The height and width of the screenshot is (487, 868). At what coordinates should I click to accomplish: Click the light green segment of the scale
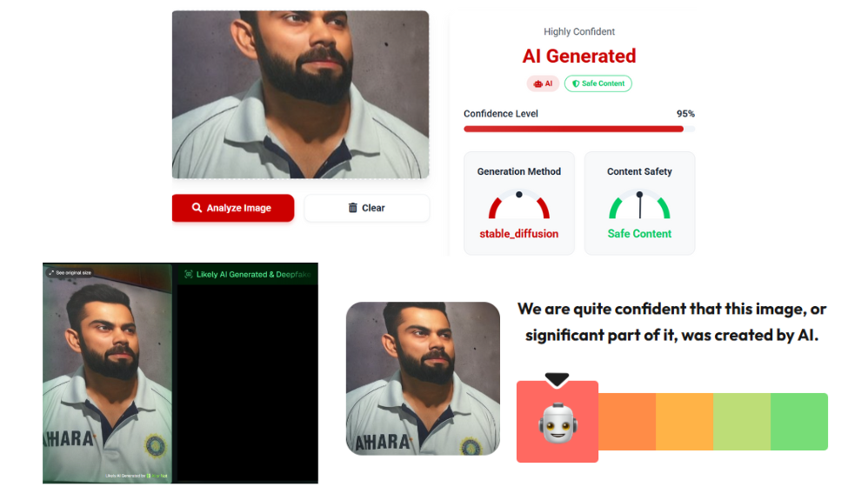(x=742, y=422)
